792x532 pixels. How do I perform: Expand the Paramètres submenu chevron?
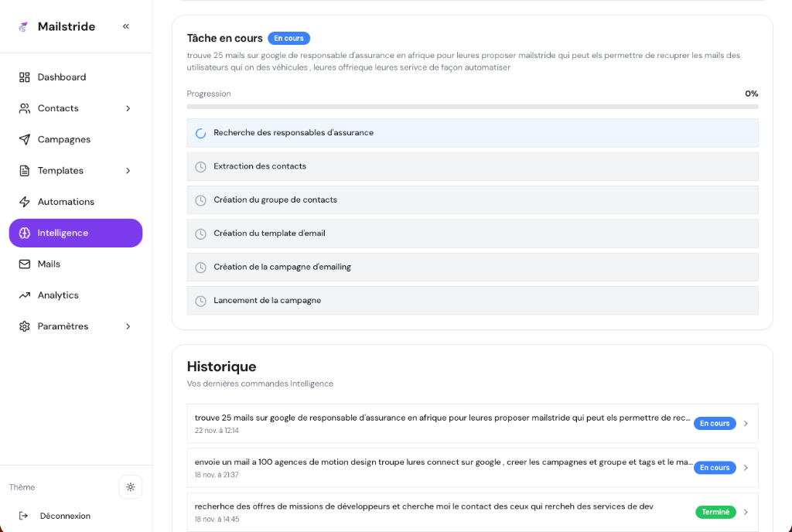128,326
